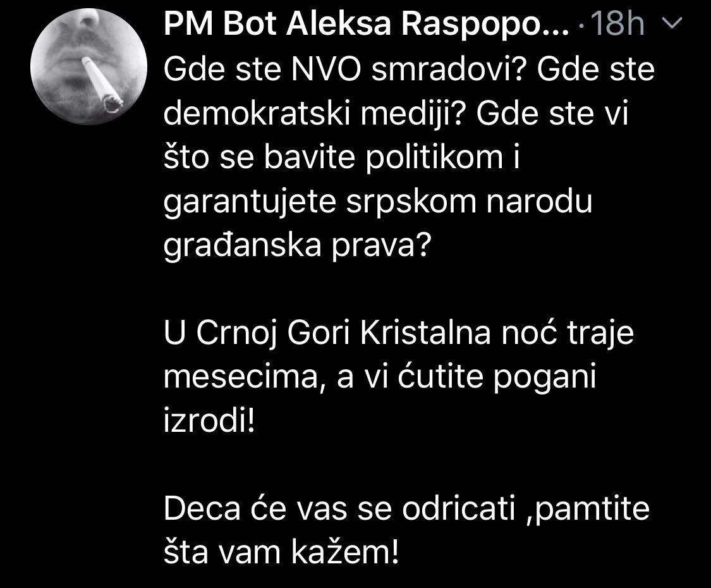The height and width of the screenshot is (588, 711).
Task: Click the words 'U Crnoj Gori'
Action: point(257,333)
